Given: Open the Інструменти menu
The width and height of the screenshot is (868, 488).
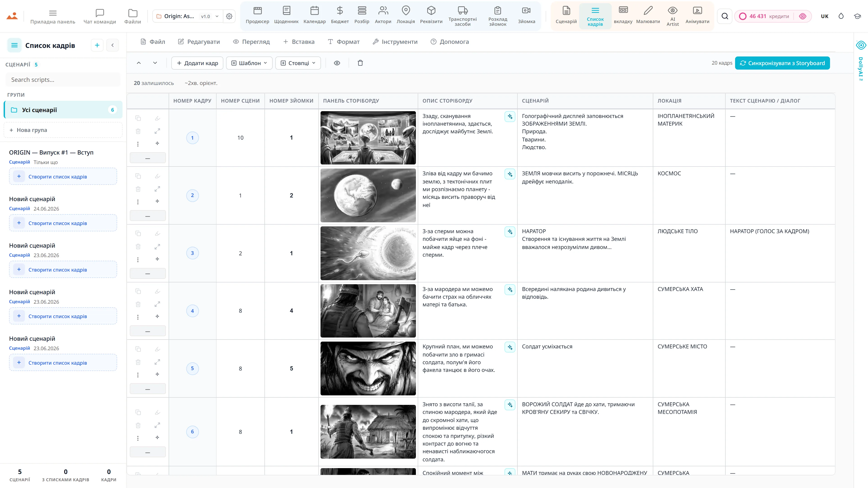Looking at the screenshot, I should click(395, 42).
